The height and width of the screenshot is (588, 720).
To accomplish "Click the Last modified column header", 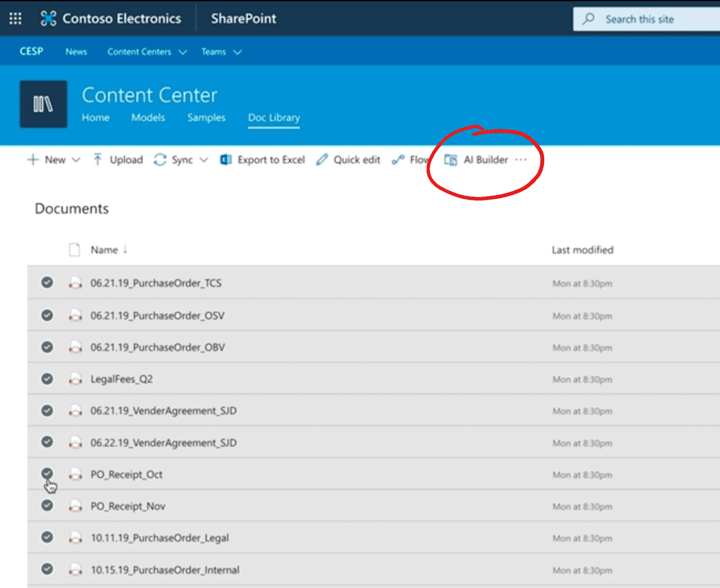I will (x=582, y=250).
